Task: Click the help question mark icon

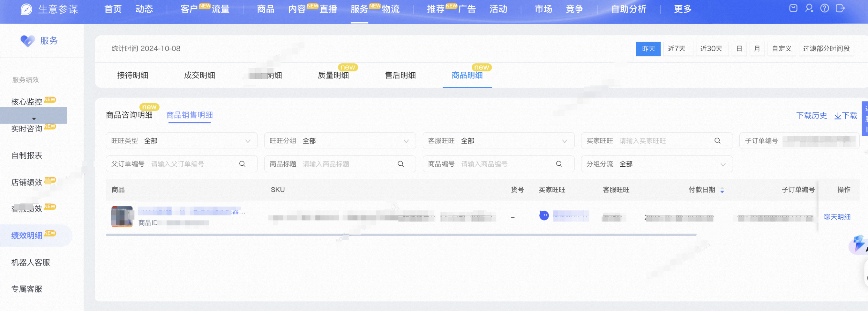Action: tap(825, 8)
